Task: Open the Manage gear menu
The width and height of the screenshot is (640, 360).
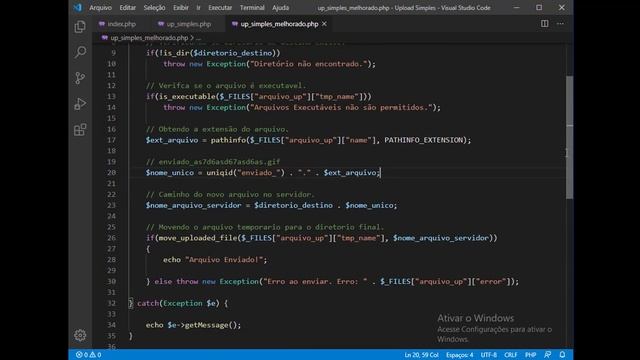Action: click(80, 335)
